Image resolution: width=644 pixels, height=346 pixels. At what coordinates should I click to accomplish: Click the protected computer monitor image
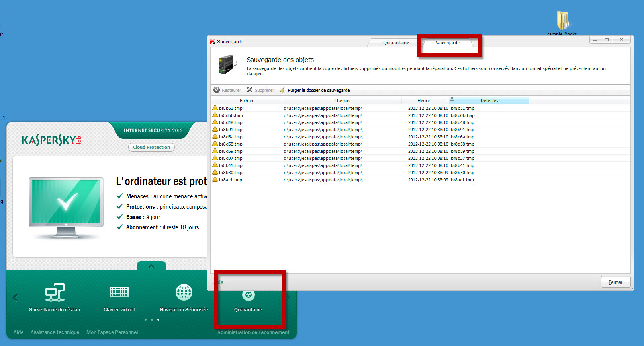pos(66,208)
